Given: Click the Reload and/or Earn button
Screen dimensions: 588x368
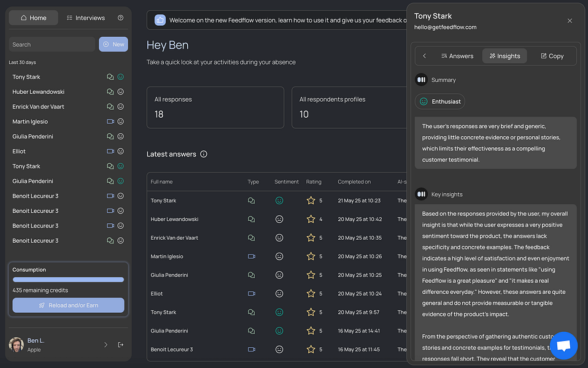Looking at the screenshot, I should (68, 305).
